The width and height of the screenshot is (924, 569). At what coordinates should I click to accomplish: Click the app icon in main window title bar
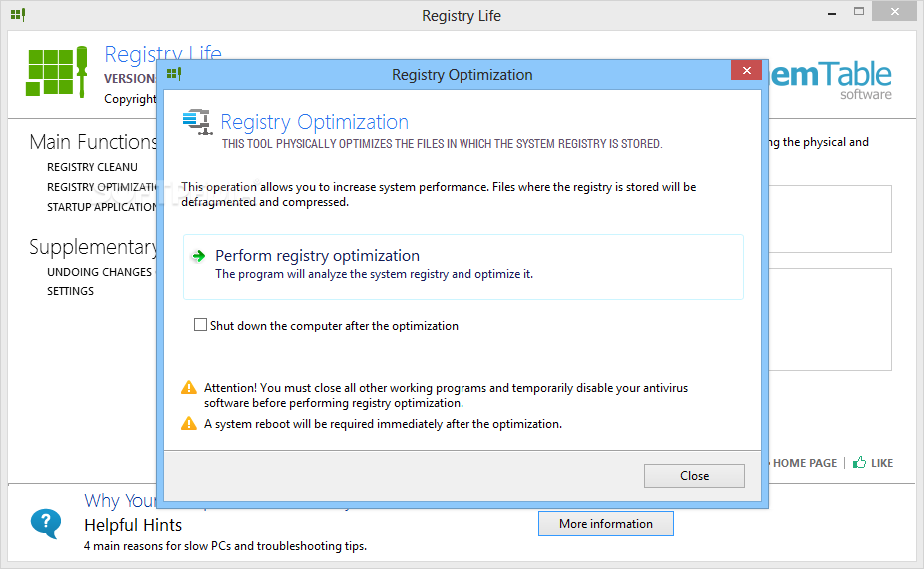click(18, 14)
